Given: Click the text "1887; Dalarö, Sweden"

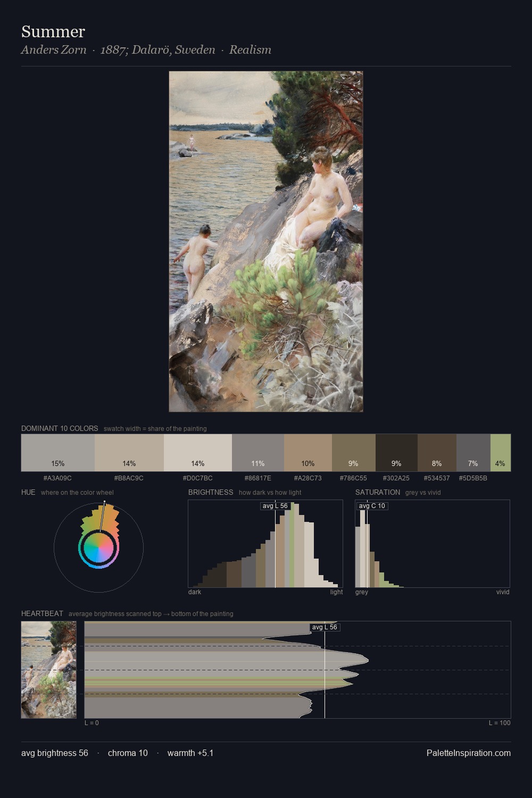Looking at the screenshot, I should [x=158, y=49].
